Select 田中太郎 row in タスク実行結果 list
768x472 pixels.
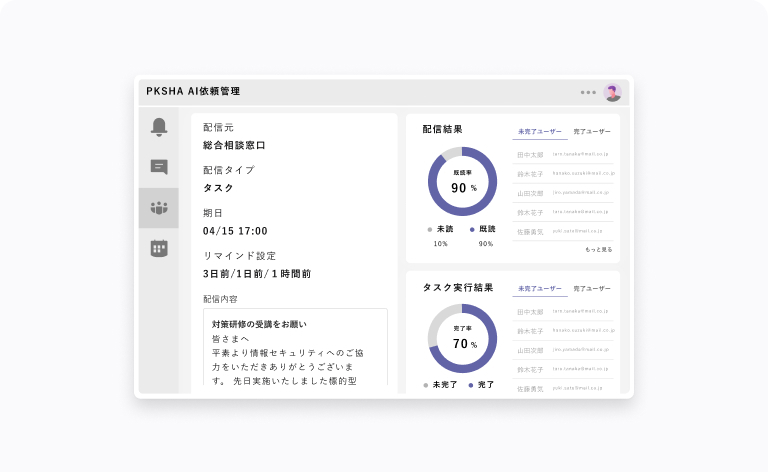[x=563, y=311]
